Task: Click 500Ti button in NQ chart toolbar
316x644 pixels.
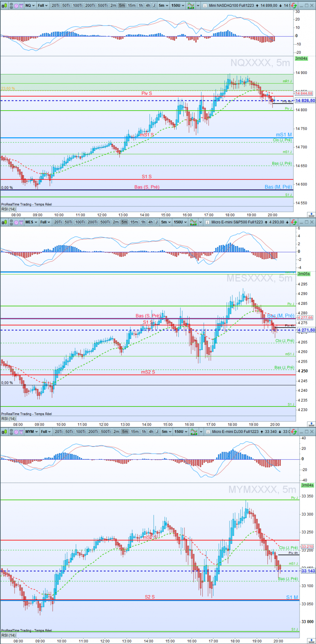Action: point(103,5)
